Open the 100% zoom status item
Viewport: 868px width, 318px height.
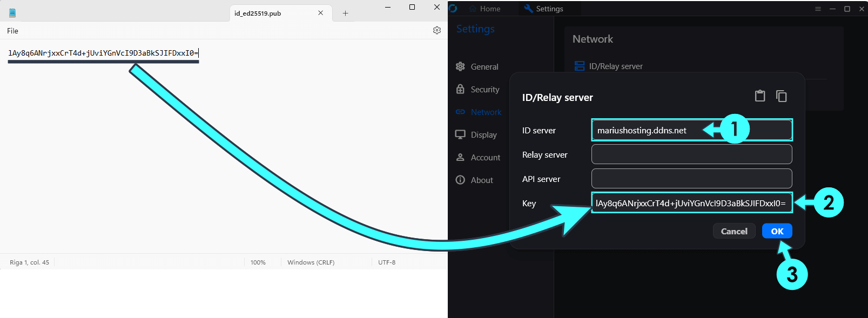point(258,262)
